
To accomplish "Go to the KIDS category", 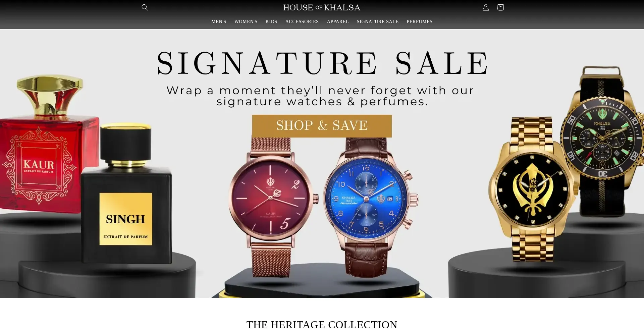I will [x=271, y=21].
